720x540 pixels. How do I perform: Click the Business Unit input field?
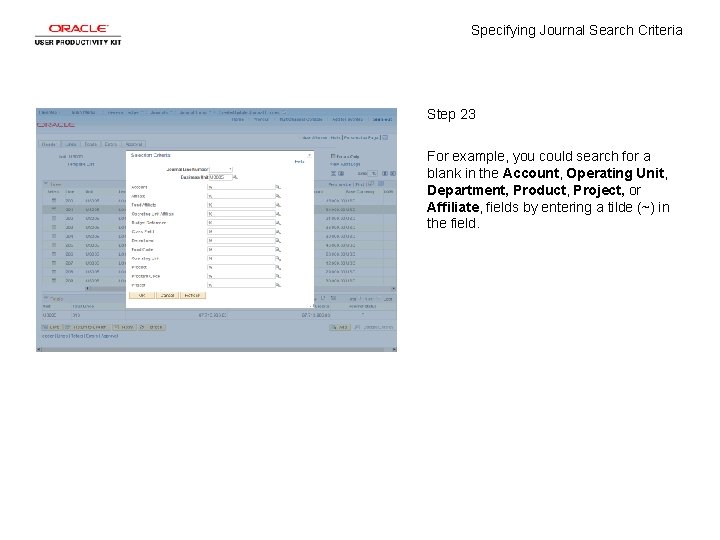[x=221, y=177]
